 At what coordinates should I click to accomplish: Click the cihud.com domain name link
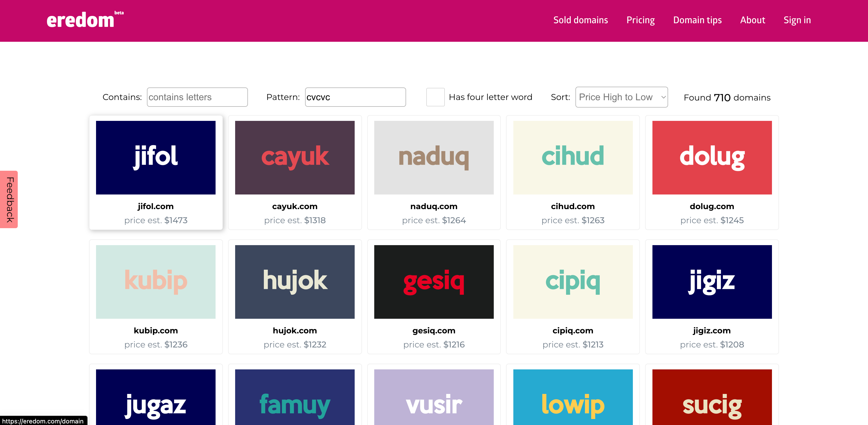pos(573,206)
